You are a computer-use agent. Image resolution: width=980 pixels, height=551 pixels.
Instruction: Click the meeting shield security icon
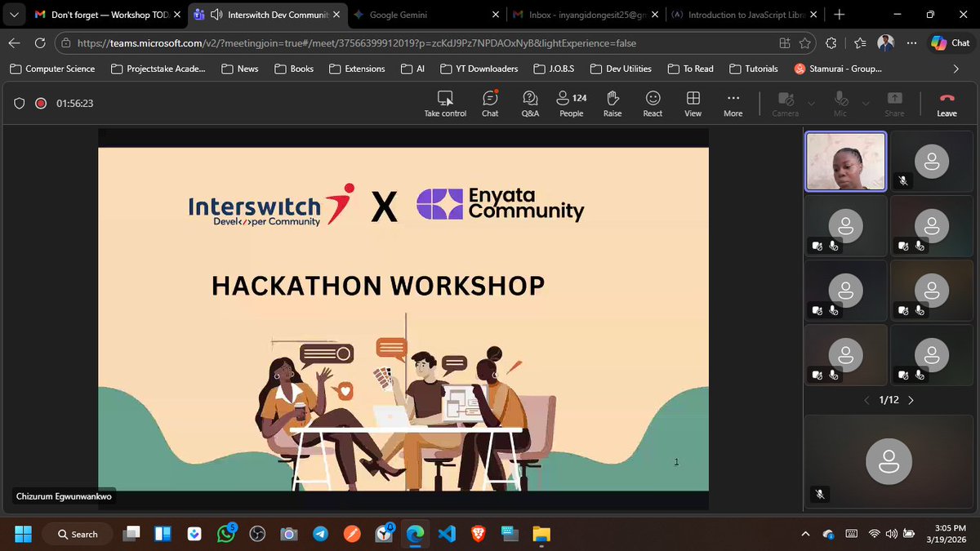click(x=20, y=103)
